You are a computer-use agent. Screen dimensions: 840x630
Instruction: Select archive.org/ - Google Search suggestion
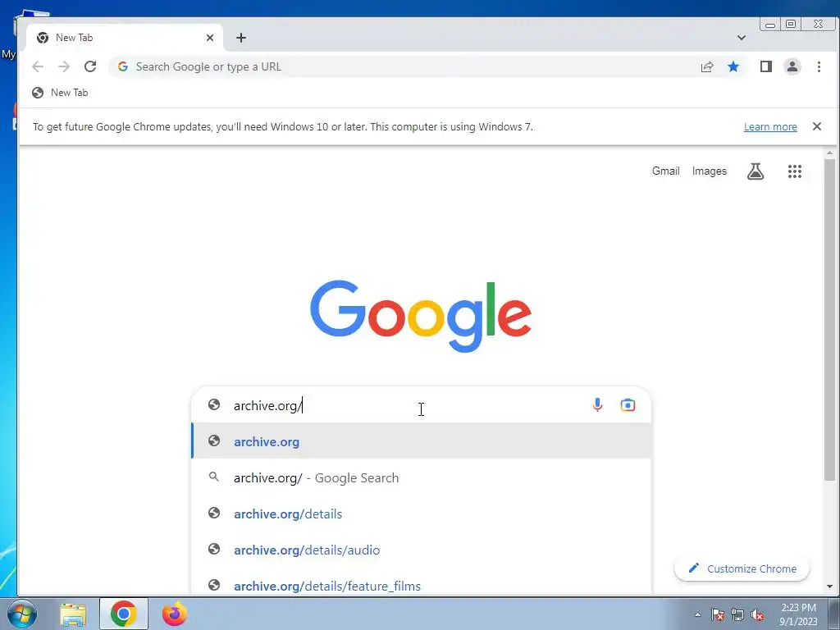(422, 477)
